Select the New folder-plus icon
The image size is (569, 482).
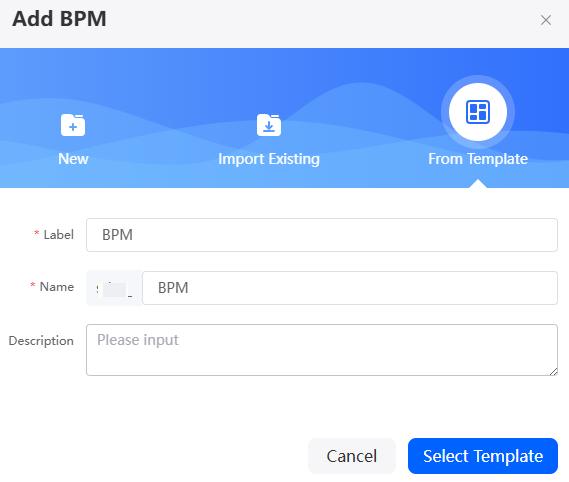coord(73,125)
